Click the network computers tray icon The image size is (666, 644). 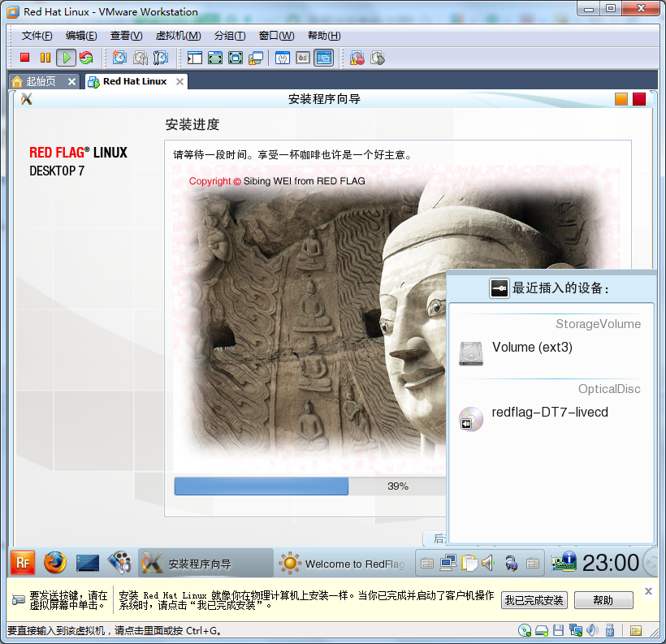pos(448,564)
